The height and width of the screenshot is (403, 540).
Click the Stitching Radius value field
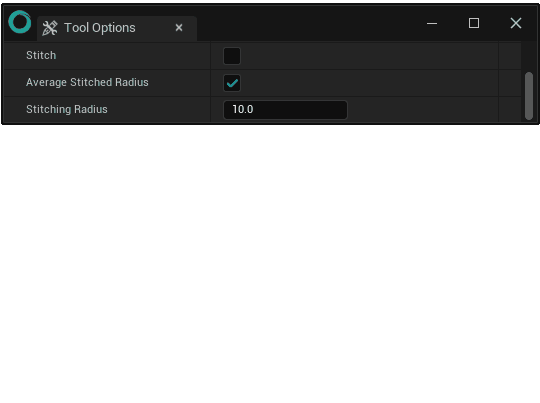click(x=285, y=110)
